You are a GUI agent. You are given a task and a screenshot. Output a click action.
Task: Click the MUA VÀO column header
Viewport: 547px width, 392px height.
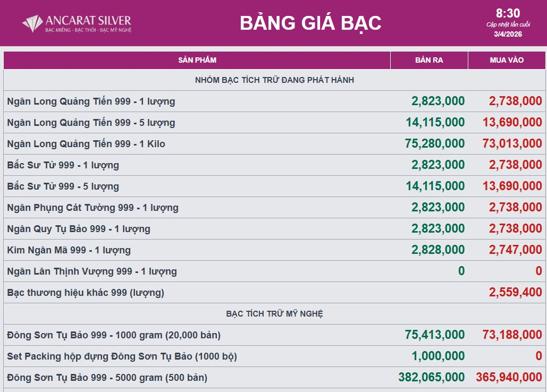tap(507, 60)
